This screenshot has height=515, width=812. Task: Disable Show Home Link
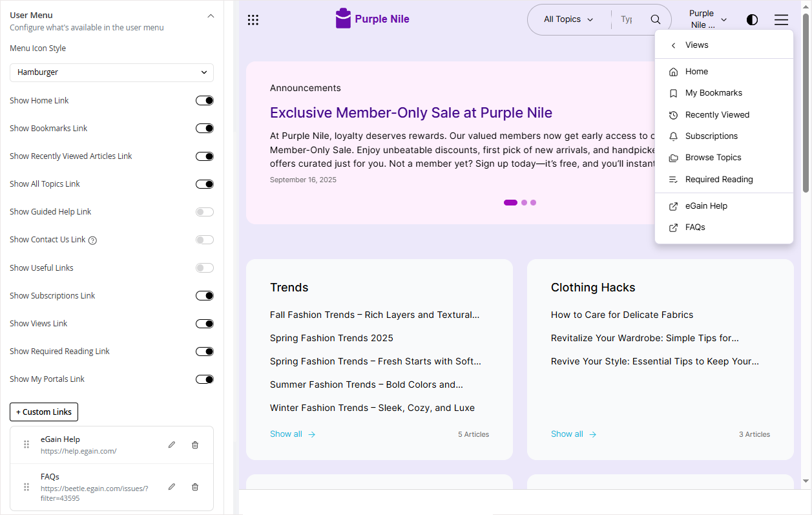point(204,100)
